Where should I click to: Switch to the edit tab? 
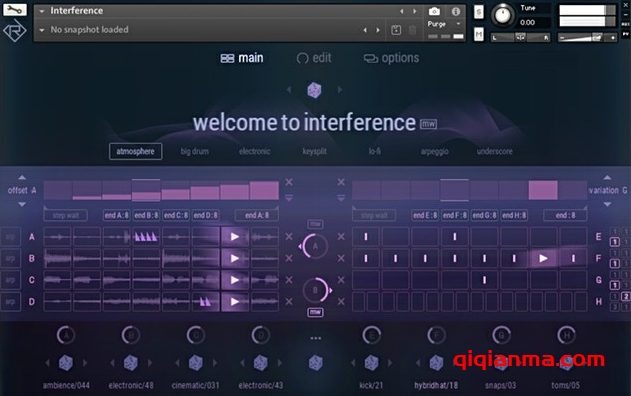point(314,58)
